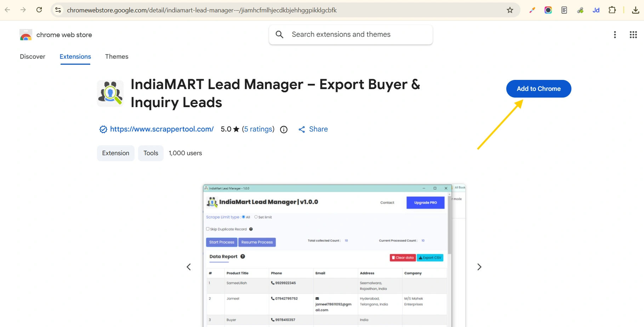Click the '1,000 users' text
Screen dimensions: 644x327
click(x=185, y=153)
